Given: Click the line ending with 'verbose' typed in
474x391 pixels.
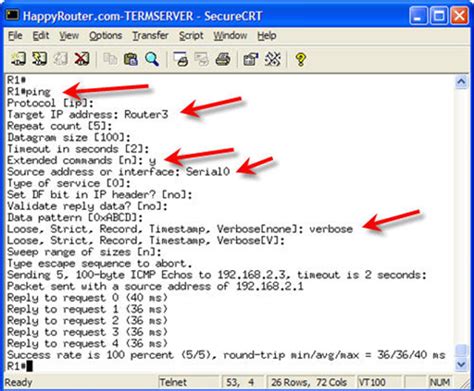Looking at the screenshot, I should click(180, 229).
